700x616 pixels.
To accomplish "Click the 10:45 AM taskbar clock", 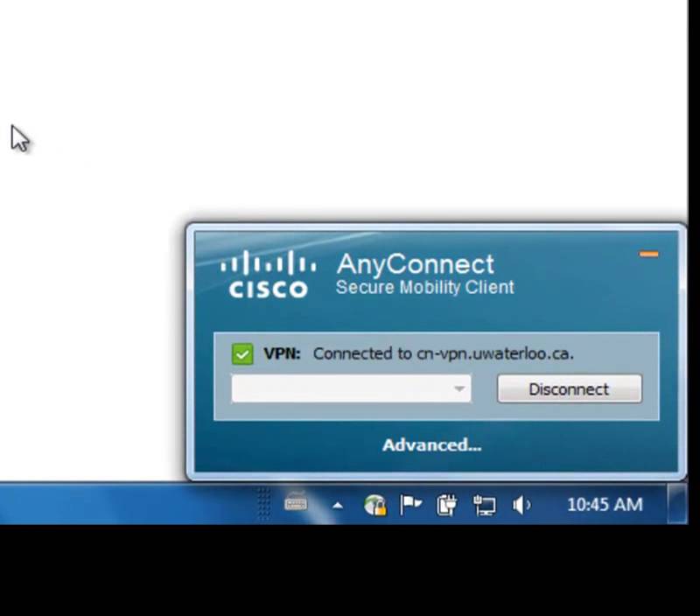I will pos(605,505).
